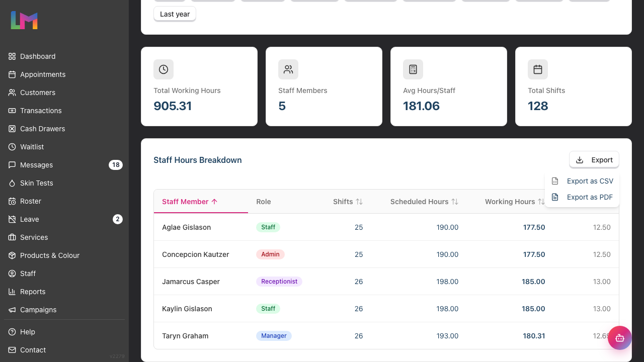Screen dimensions: 644x362
Task: Click the Last year filter button
Action: (175, 14)
